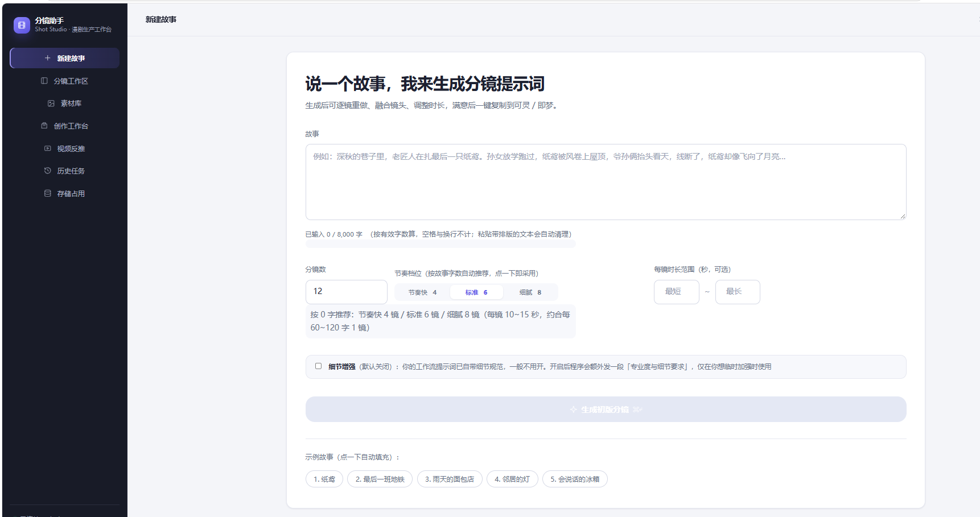Image resolution: width=980 pixels, height=517 pixels.
Task: Click the story textarea resize handle
Action: click(903, 217)
